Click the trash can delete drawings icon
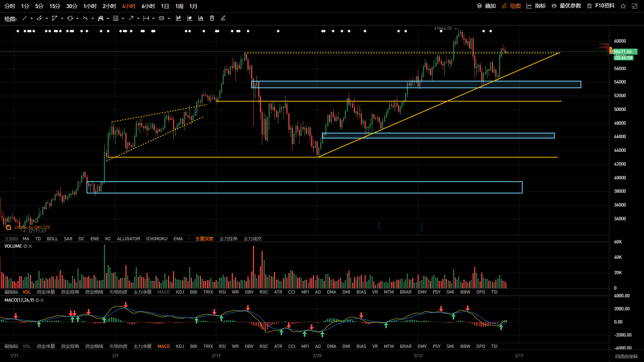 pyautogui.click(x=212, y=18)
